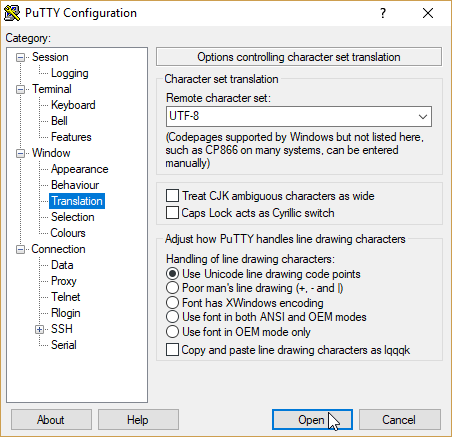Collapse the Session tree node
Image resolution: width=452 pixels, height=437 pixels.
click(x=21, y=58)
